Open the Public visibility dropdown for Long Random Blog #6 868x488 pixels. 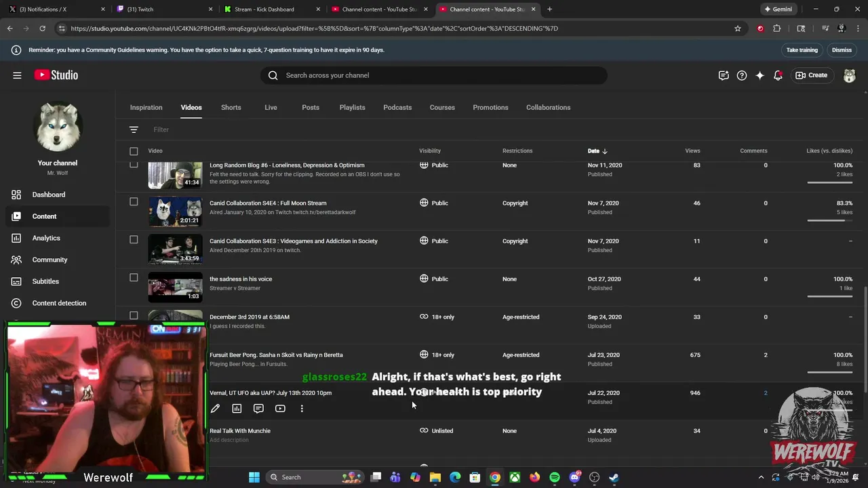(x=434, y=165)
